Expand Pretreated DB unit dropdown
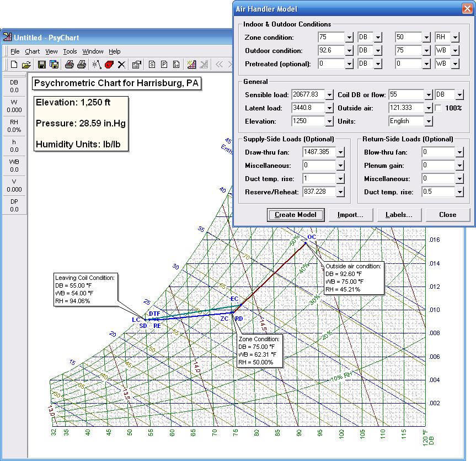This screenshot has width=476, height=461. [378, 63]
